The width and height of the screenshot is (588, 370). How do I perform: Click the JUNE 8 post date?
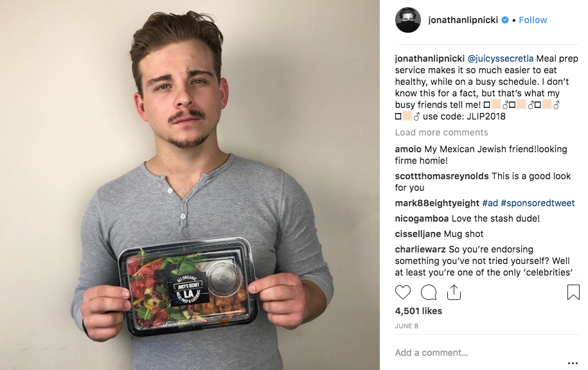[407, 326]
